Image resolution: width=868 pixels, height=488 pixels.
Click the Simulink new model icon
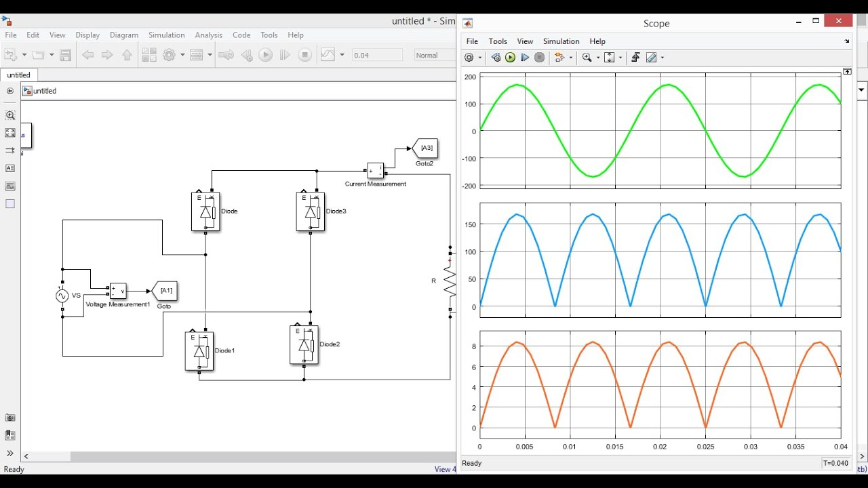point(11,55)
